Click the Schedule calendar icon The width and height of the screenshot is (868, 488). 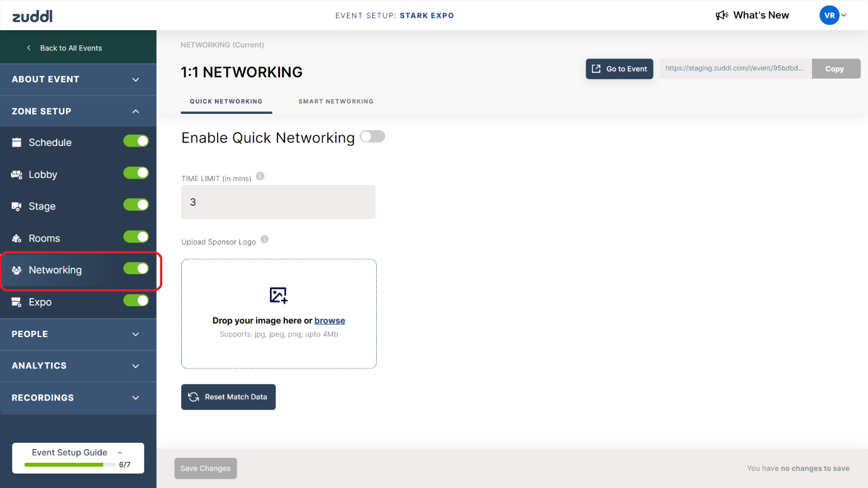(x=17, y=142)
